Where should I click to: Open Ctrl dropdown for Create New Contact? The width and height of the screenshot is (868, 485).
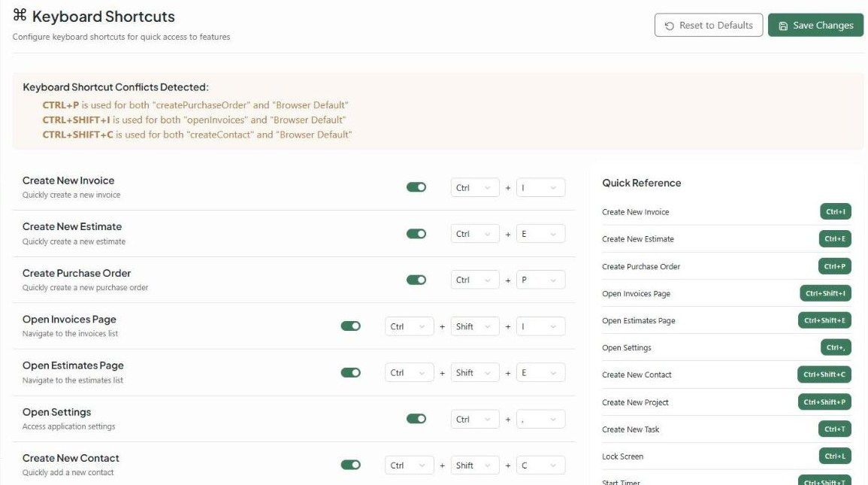coord(409,465)
